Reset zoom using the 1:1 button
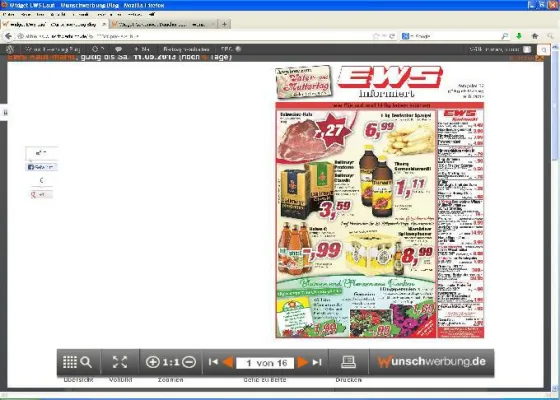The width and height of the screenshot is (560, 400). [171, 362]
